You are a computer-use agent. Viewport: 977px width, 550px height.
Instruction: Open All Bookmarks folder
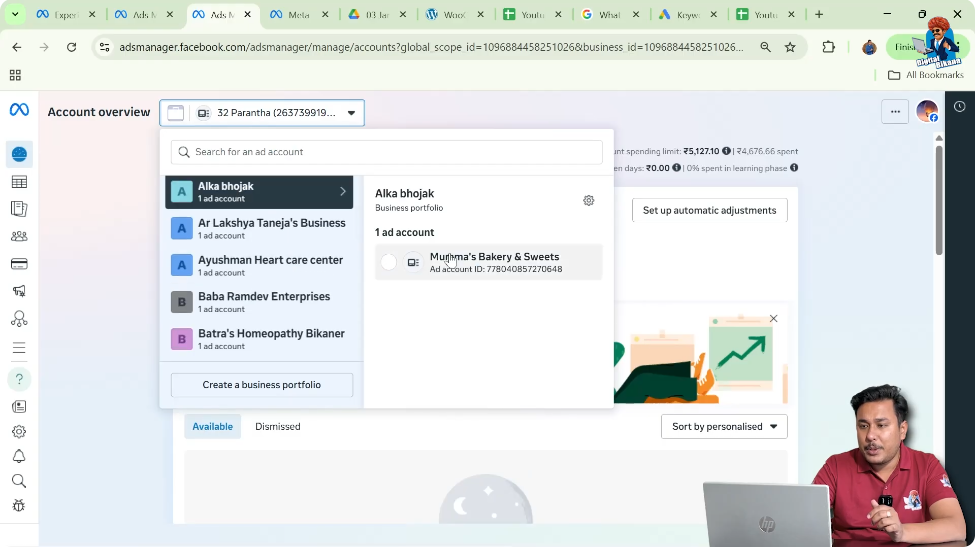click(x=926, y=75)
